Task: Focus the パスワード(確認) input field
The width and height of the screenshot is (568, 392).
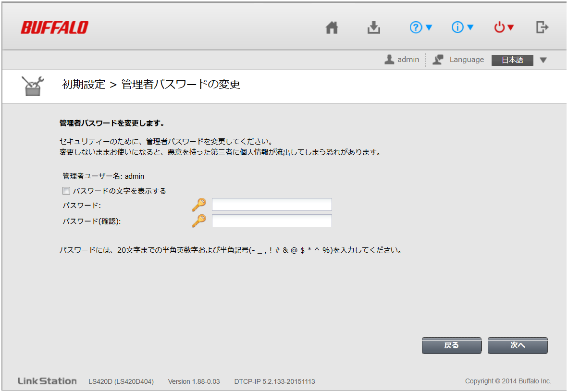Action: point(272,220)
